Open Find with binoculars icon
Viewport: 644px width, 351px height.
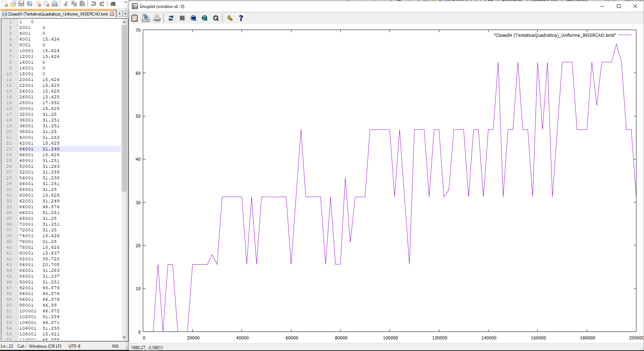point(113,4)
